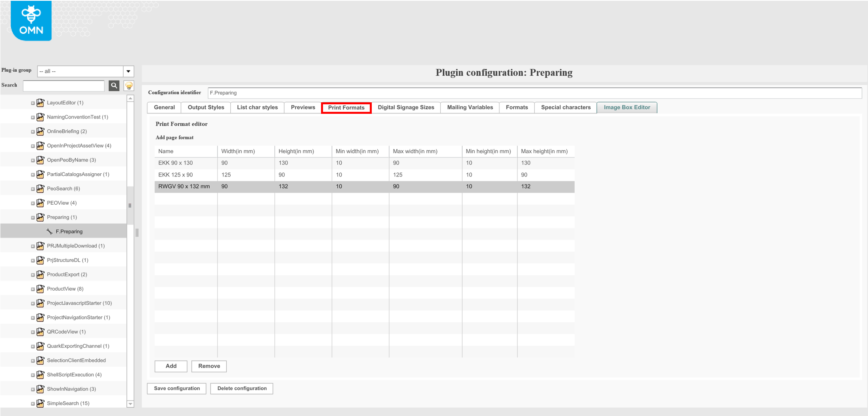Viewport: 868px width, 416px height.
Task: Click the plugin icon beside PeoSearch
Action: 40,188
